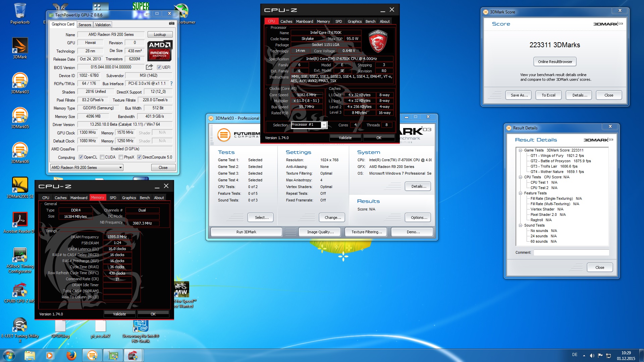Click the Texture Filtering... button
The image size is (644, 362).
click(x=367, y=232)
